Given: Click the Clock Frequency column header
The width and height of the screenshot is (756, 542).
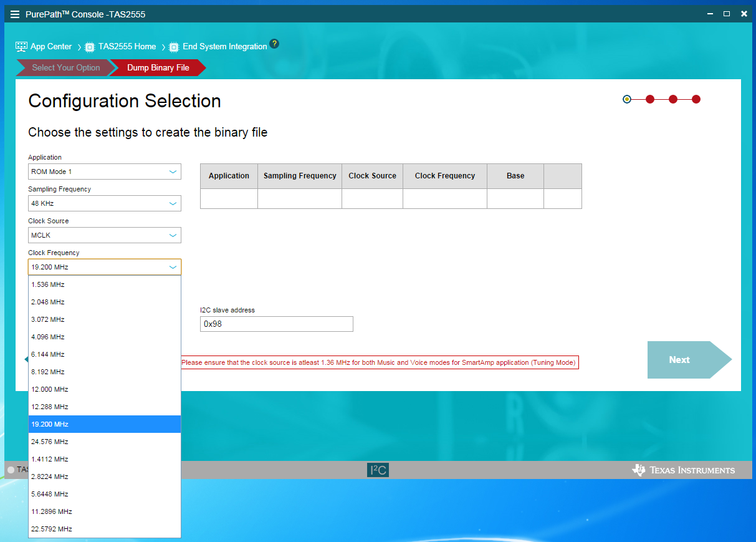Looking at the screenshot, I should [445, 176].
